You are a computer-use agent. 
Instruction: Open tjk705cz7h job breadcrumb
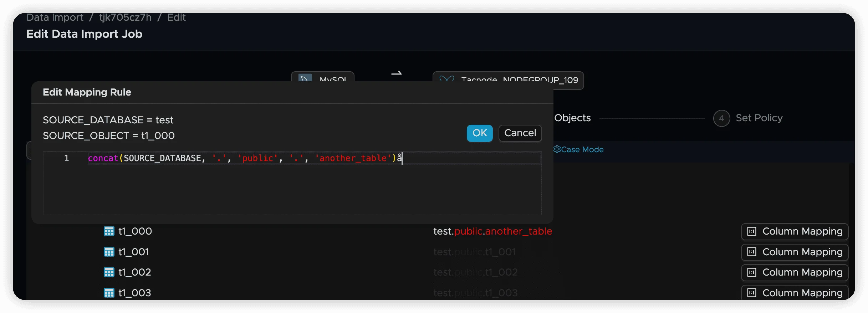[x=125, y=17]
